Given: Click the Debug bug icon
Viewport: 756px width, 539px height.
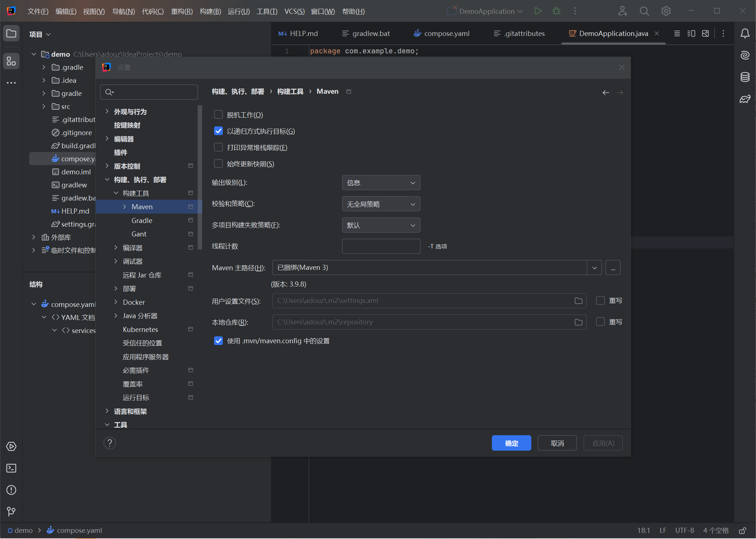Looking at the screenshot, I should coord(556,11).
